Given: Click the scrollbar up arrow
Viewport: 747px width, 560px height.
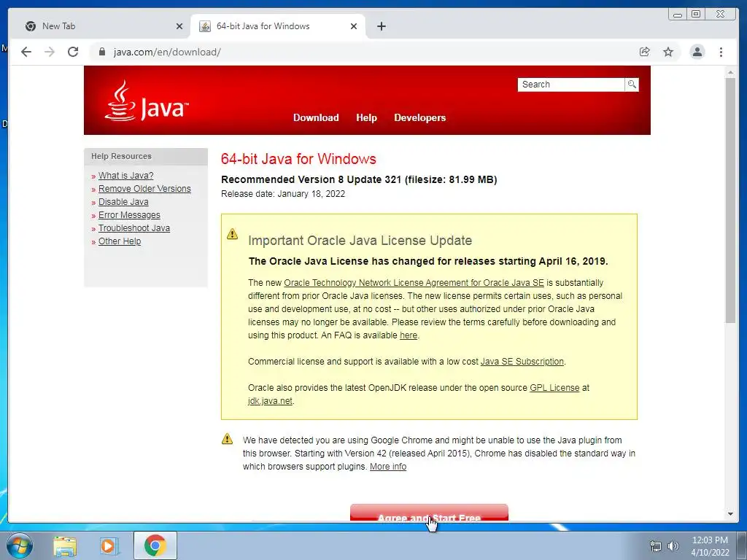Looking at the screenshot, I should pos(730,72).
